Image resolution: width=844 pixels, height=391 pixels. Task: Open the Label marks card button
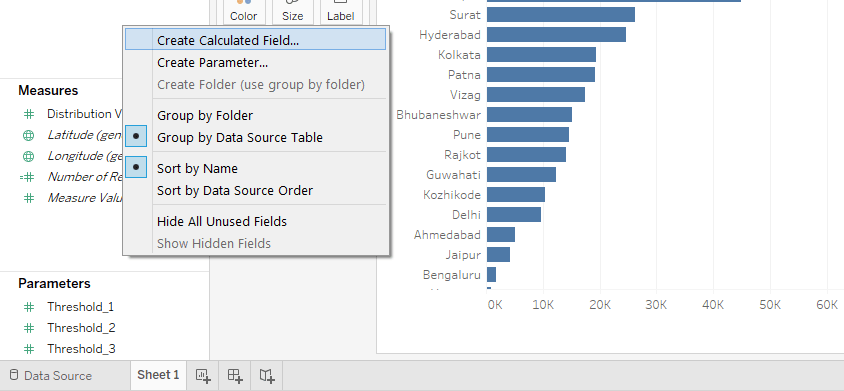[x=340, y=12]
